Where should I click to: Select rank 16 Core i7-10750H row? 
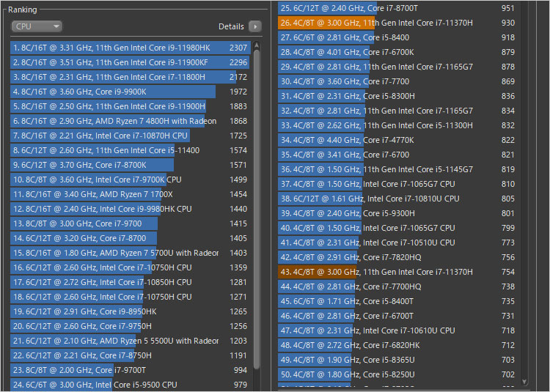(x=131, y=267)
